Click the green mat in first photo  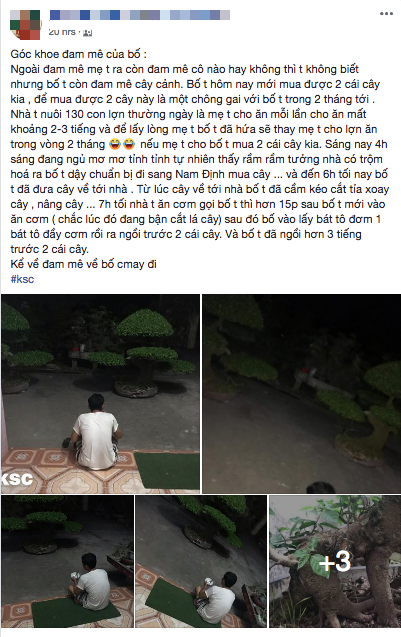167,470
